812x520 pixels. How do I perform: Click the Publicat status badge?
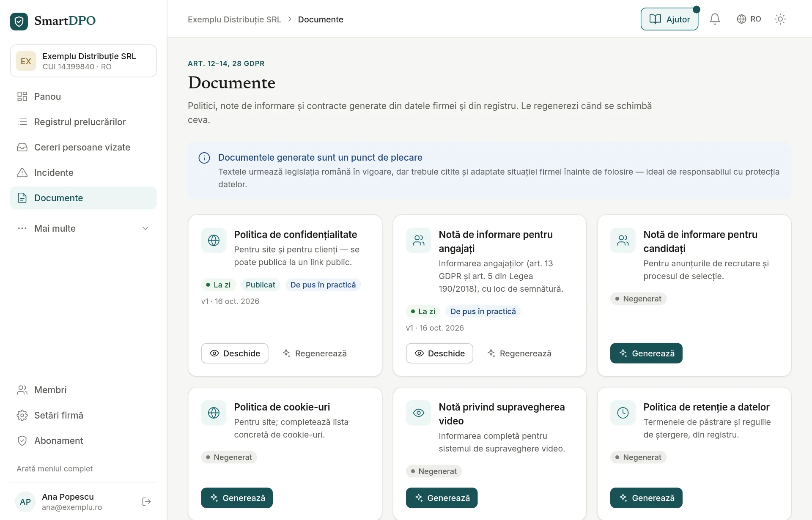pyautogui.click(x=260, y=285)
